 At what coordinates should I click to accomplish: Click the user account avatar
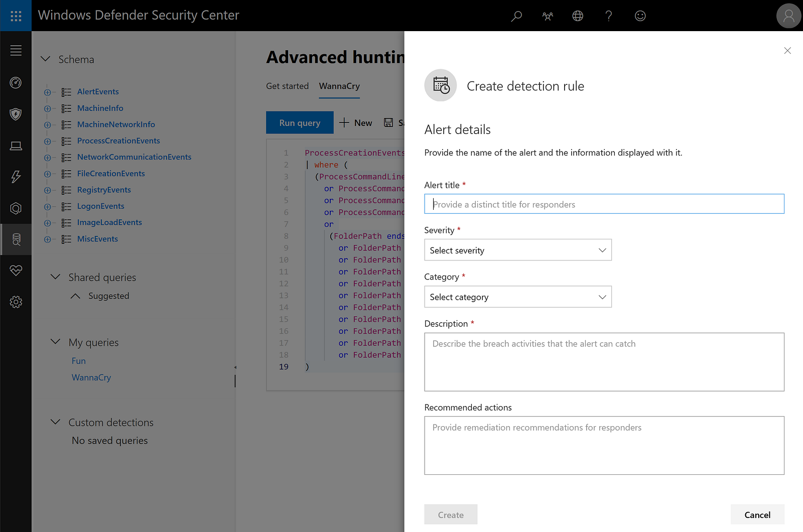(788, 16)
